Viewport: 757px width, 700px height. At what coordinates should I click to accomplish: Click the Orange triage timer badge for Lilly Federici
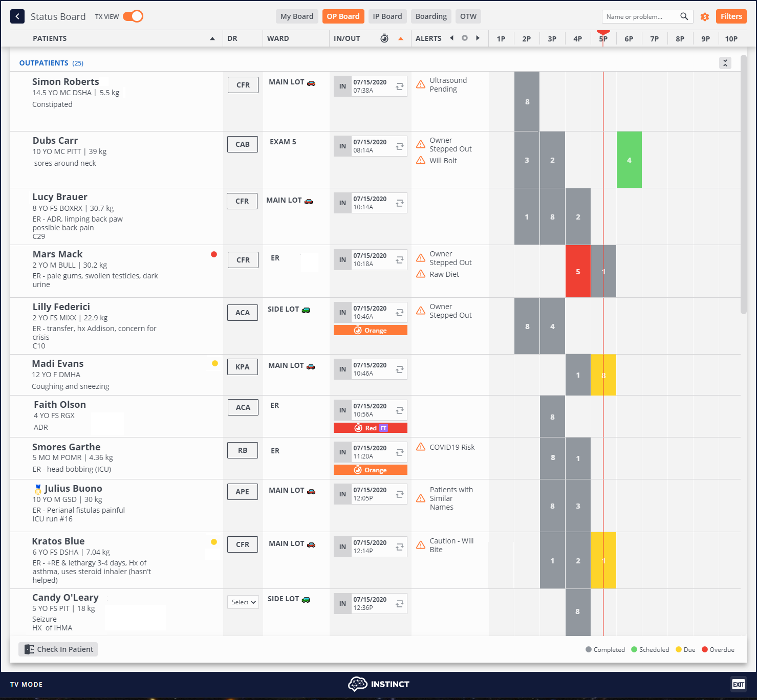(x=370, y=330)
